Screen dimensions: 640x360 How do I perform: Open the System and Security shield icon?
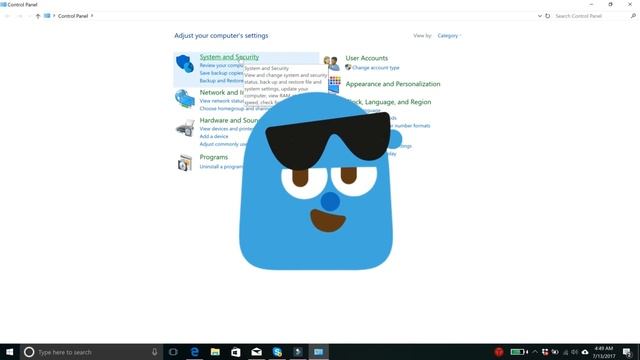click(x=184, y=64)
